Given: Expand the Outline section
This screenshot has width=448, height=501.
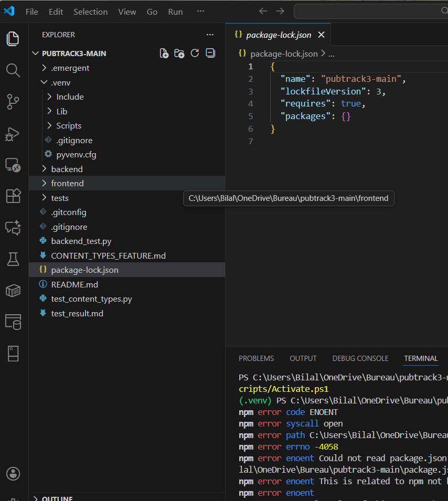Looking at the screenshot, I should coord(57,498).
